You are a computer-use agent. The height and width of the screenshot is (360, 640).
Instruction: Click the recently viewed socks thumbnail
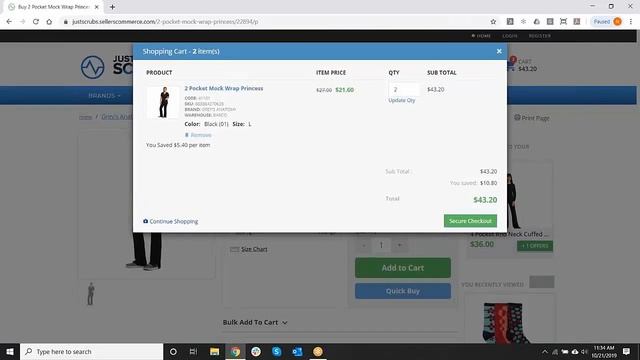click(x=507, y=322)
